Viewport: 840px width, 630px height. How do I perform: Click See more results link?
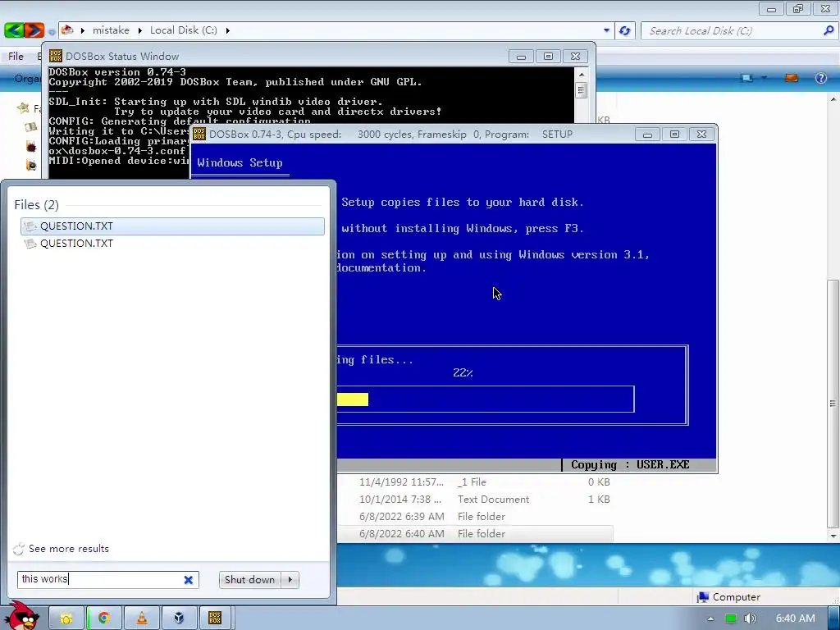(69, 549)
